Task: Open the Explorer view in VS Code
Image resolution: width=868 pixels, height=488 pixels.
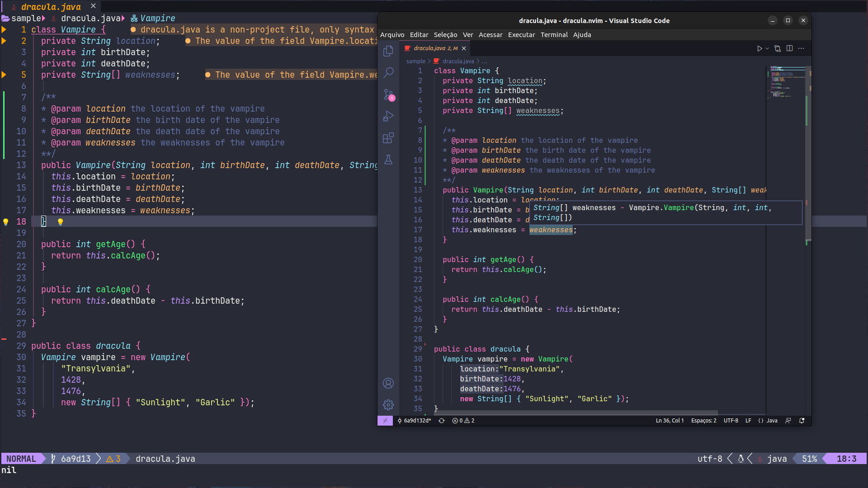Action: pyautogui.click(x=388, y=51)
